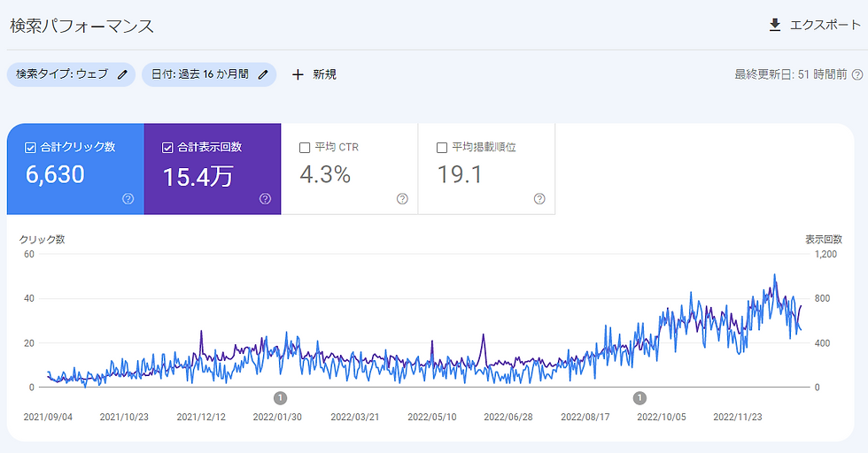Viewport: 868px width, 453px height.
Task: Click the 1,200 impressions axis value
Action: [x=825, y=255]
